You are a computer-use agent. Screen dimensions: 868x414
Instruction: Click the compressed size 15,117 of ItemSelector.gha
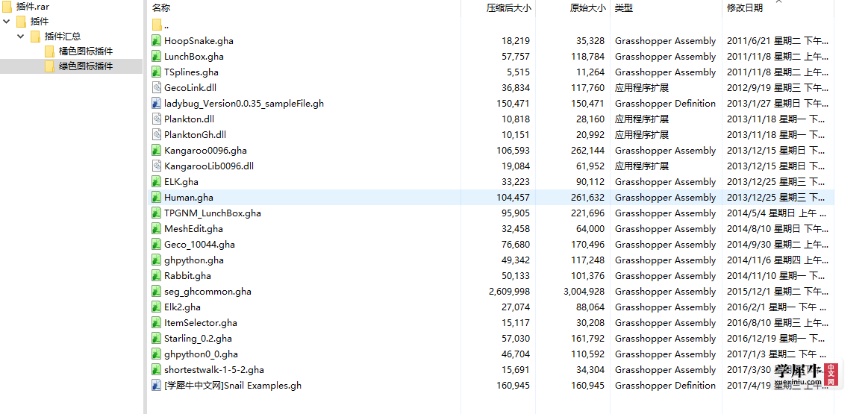pyautogui.click(x=516, y=323)
